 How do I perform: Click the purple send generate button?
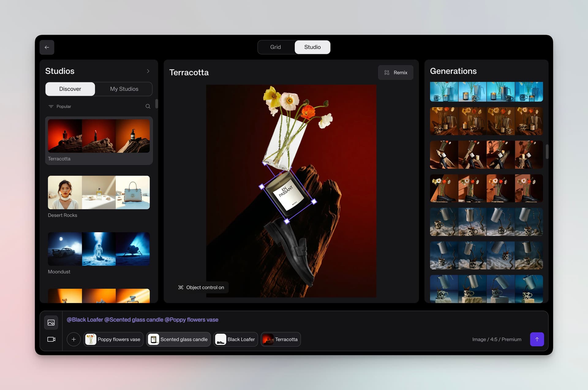click(x=537, y=339)
